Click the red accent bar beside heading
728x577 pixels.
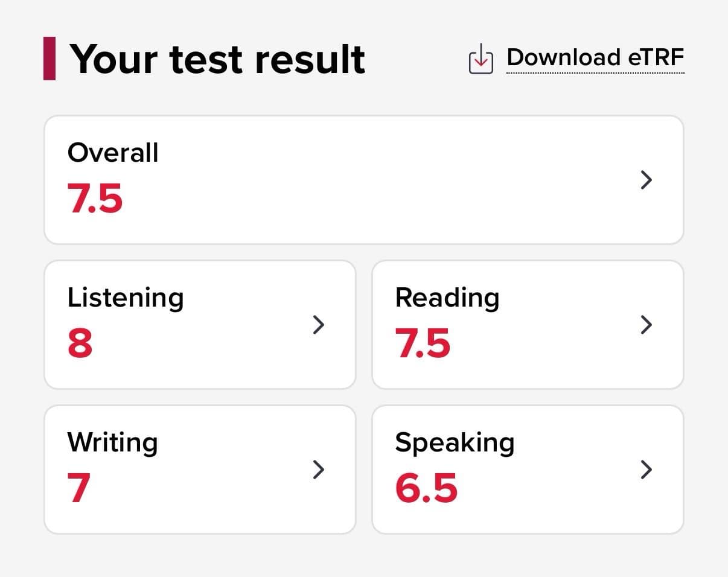coord(49,59)
